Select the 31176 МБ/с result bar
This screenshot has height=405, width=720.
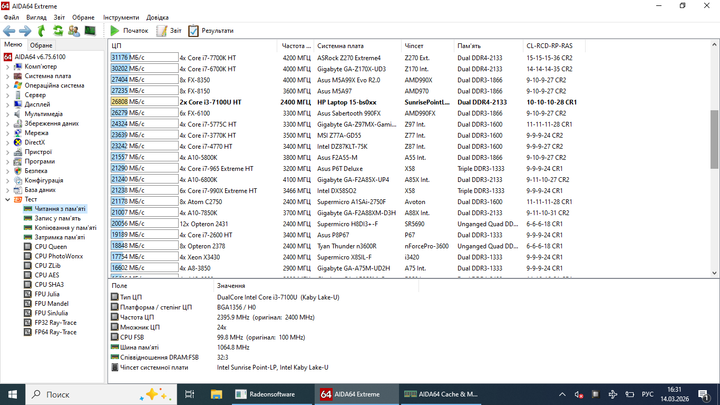coord(144,58)
